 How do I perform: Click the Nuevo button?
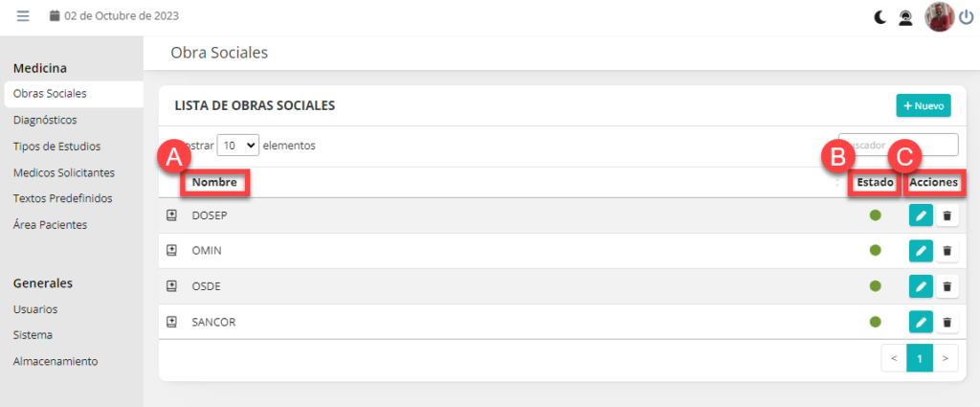(924, 105)
